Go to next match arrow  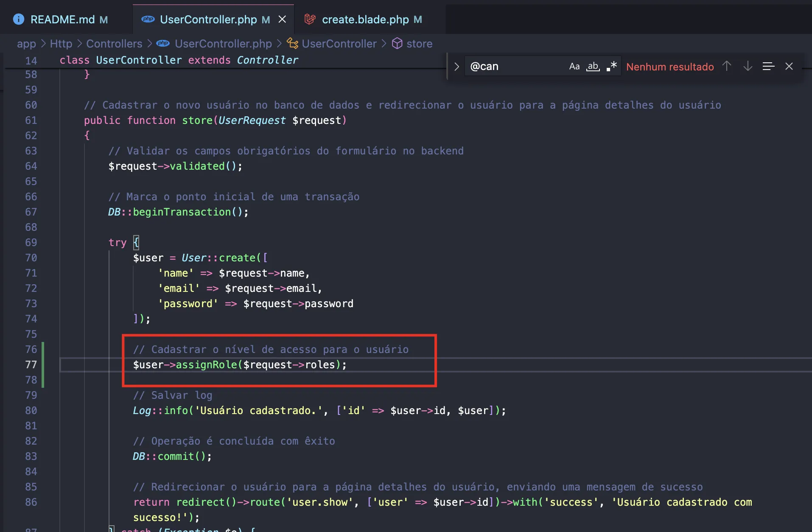[x=748, y=67]
